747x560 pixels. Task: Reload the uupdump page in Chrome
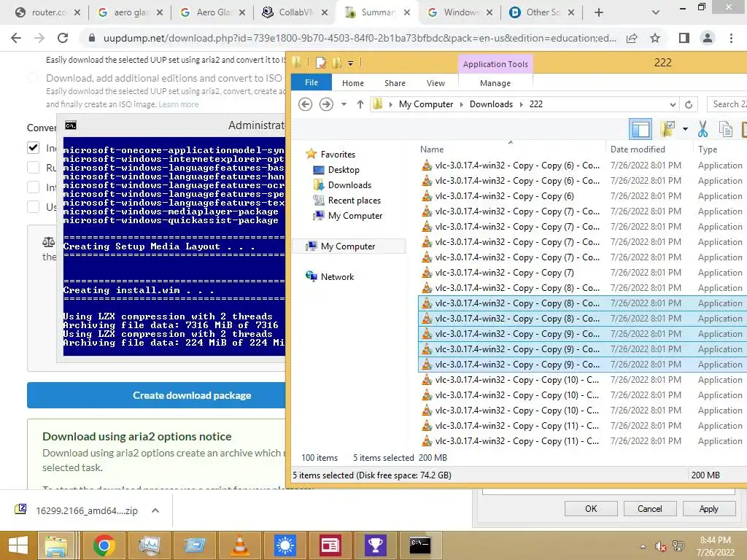pyautogui.click(x=63, y=38)
